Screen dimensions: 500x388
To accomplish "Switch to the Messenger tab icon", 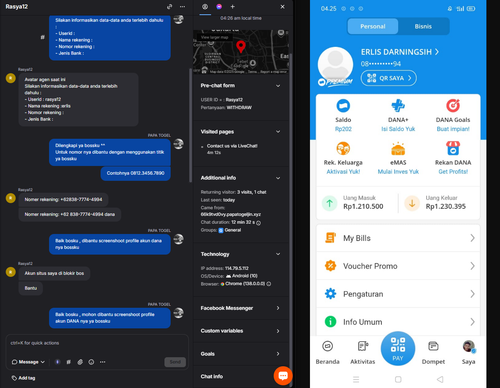I will pos(219,7).
